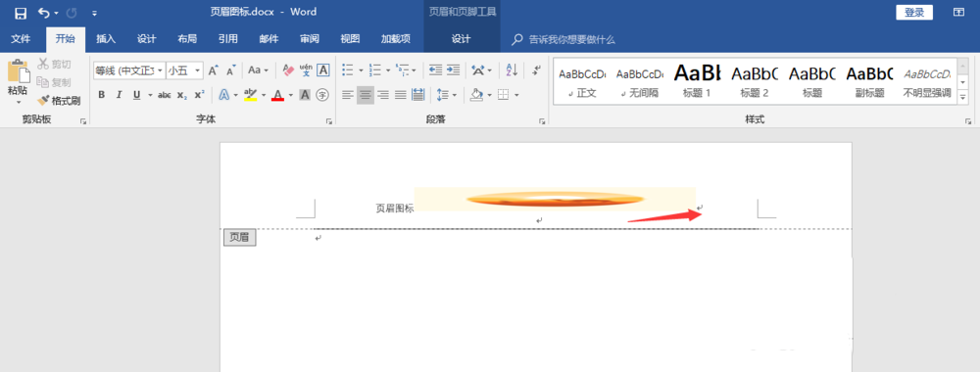
Task: Decrease font size with Shrink Font
Action: point(230,70)
